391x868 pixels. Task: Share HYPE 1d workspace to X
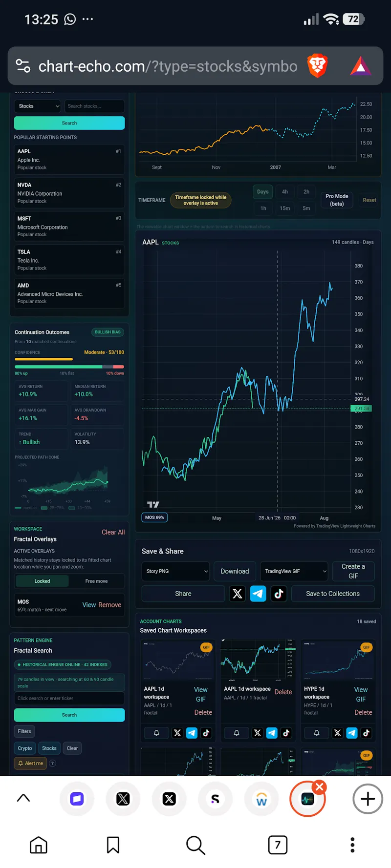pyautogui.click(x=338, y=733)
